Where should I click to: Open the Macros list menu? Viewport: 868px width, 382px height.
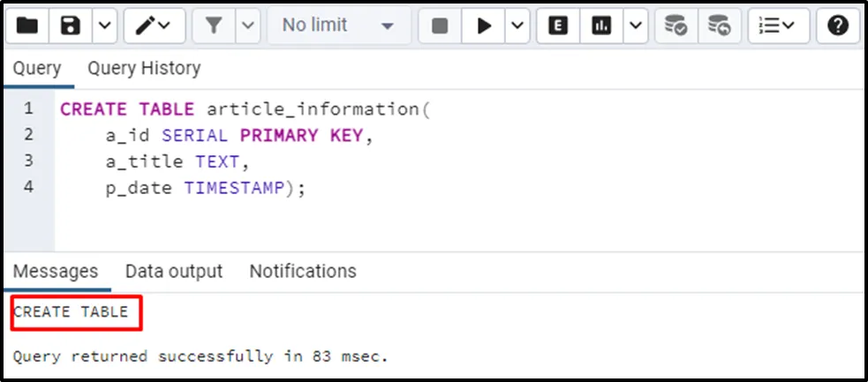(778, 26)
